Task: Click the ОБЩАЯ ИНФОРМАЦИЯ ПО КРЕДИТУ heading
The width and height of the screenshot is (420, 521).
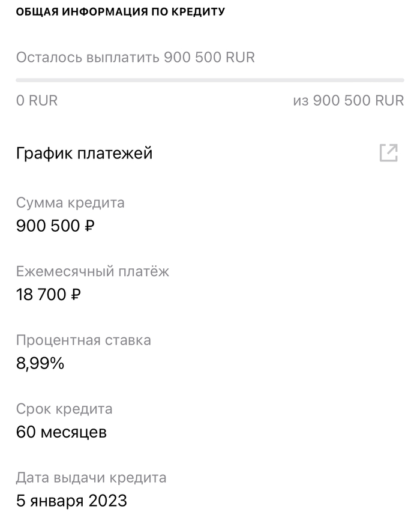Action: [121, 12]
